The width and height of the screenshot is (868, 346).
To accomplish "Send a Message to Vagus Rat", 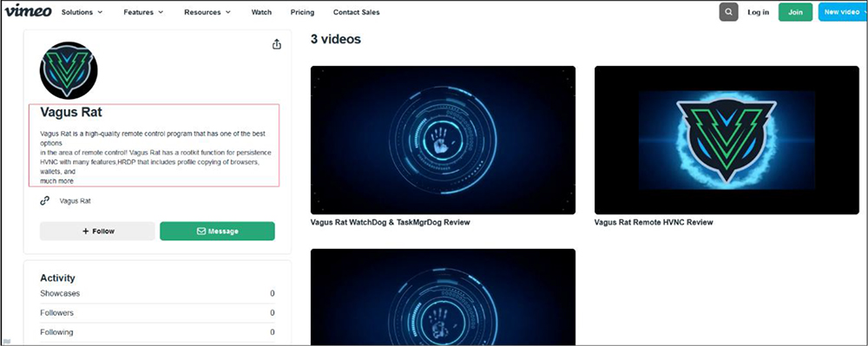I will 217,231.
